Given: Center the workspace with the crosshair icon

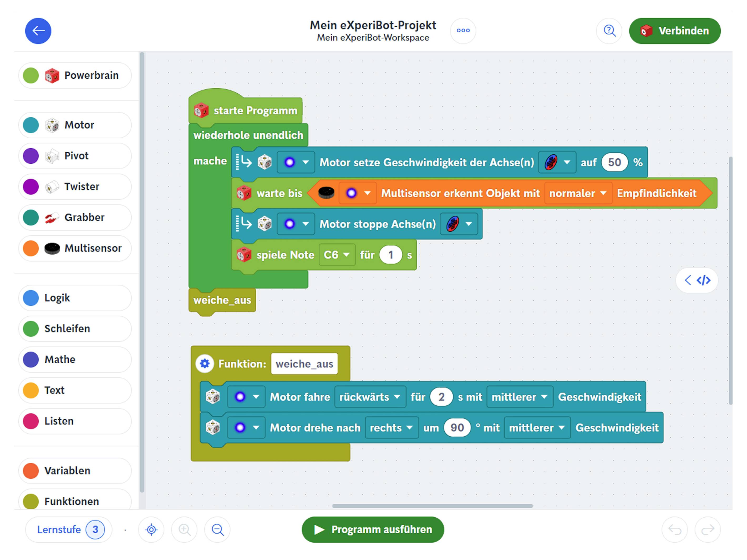Looking at the screenshot, I should click(x=151, y=529).
